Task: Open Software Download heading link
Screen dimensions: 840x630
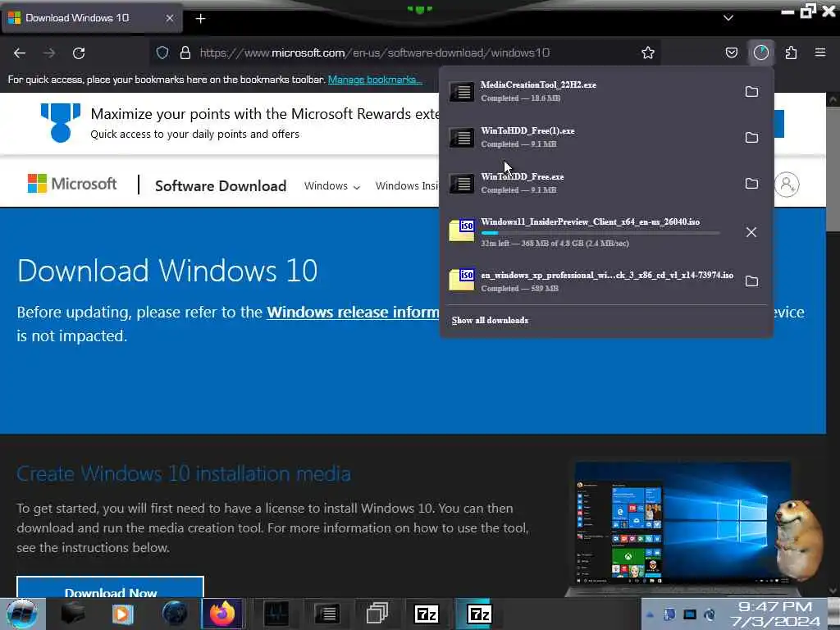Action: pos(221,186)
